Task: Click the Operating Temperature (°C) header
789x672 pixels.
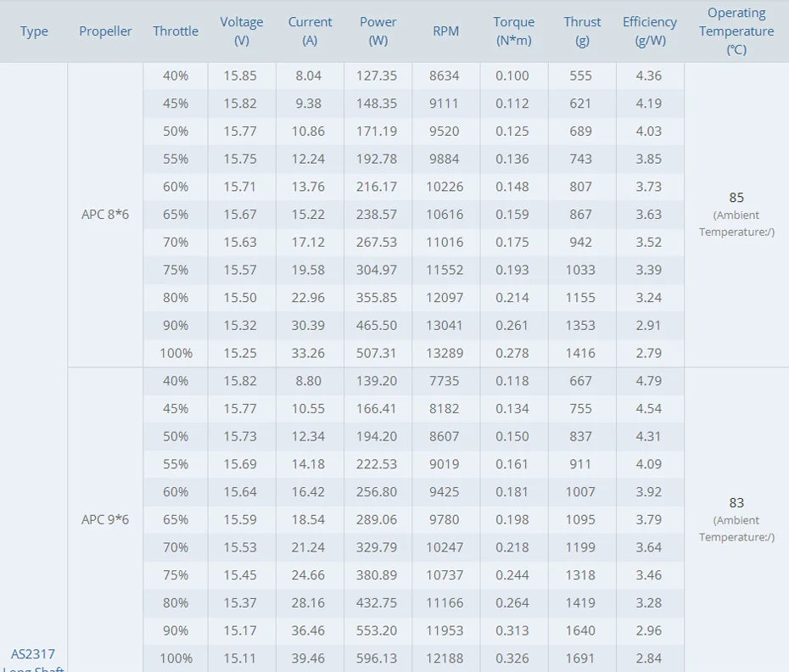Action: pyautogui.click(x=736, y=31)
